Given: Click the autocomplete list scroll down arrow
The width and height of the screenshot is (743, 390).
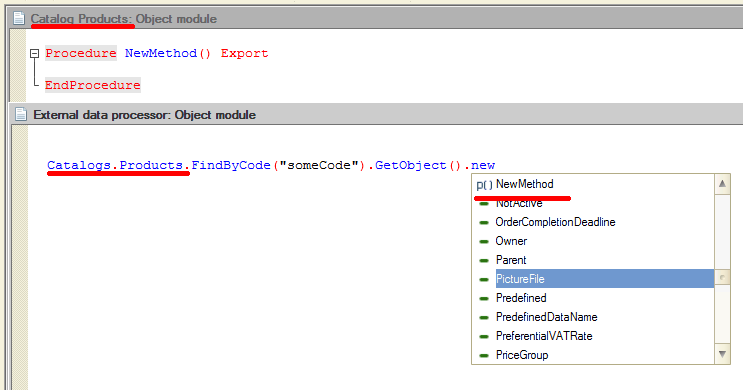Looking at the screenshot, I should pyautogui.click(x=722, y=354).
